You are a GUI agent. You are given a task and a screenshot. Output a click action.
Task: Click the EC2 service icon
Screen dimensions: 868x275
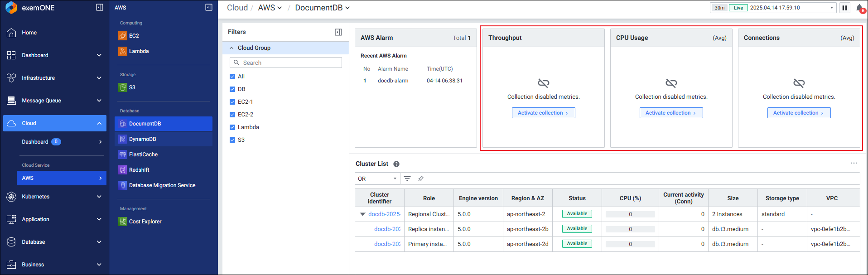123,36
